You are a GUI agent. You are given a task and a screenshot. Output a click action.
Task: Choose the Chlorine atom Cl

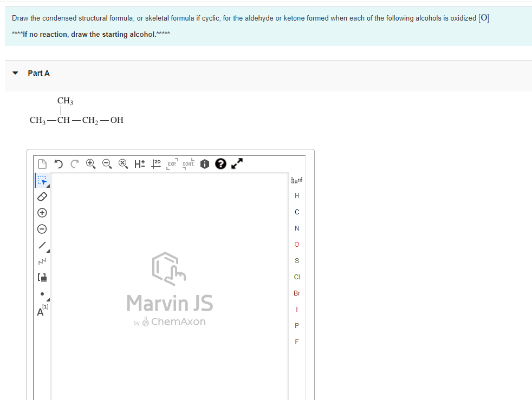tap(297, 277)
